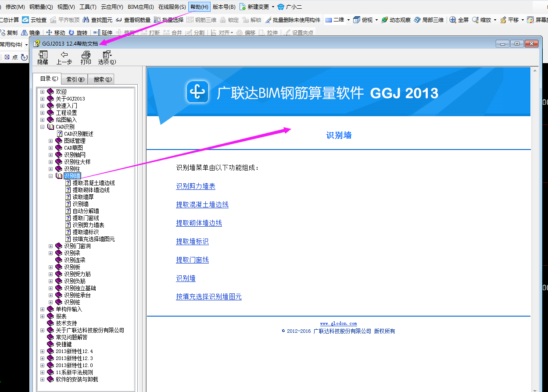Viewport: 548px width, 392px height.
Task: Select 11系新平法规则 tree item
Action: pos(74,372)
